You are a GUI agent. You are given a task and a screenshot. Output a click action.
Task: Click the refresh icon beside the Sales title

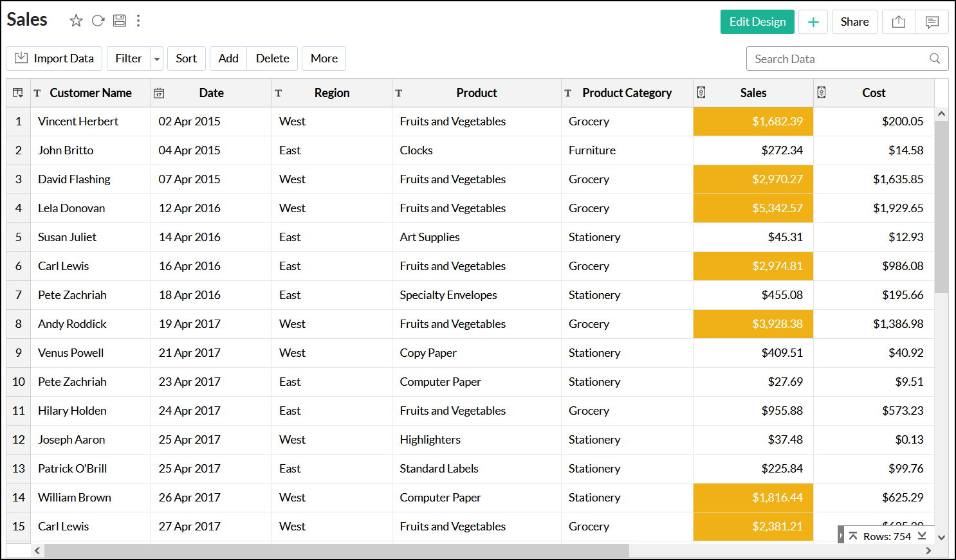(98, 21)
